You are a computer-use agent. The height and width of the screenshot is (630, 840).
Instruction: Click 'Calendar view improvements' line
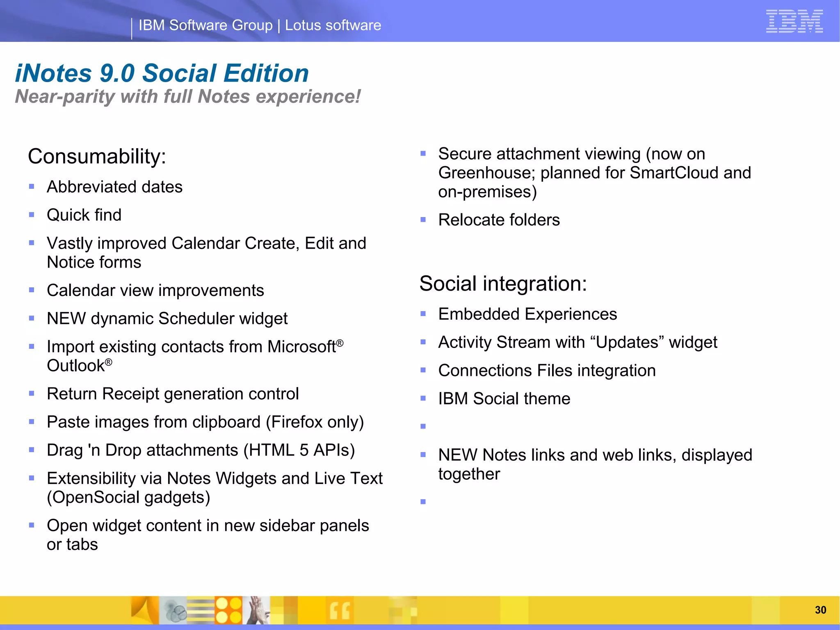[x=155, y=291]
